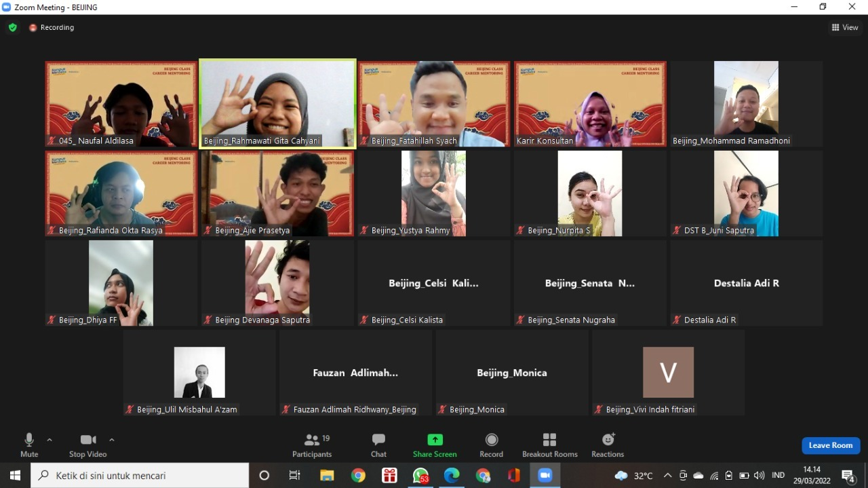
Task: Expand audio options arrow beside Mute
Action: (50, 440)
